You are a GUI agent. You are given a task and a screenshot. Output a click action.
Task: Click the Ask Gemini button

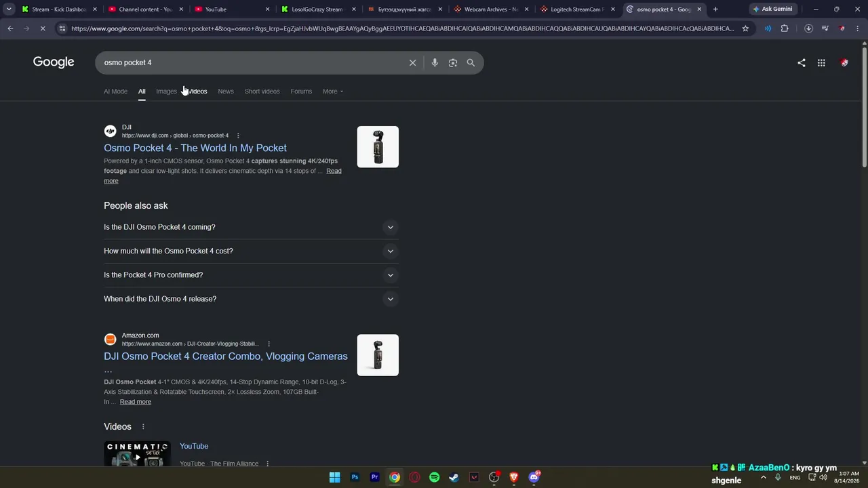[x=772, y=9]
